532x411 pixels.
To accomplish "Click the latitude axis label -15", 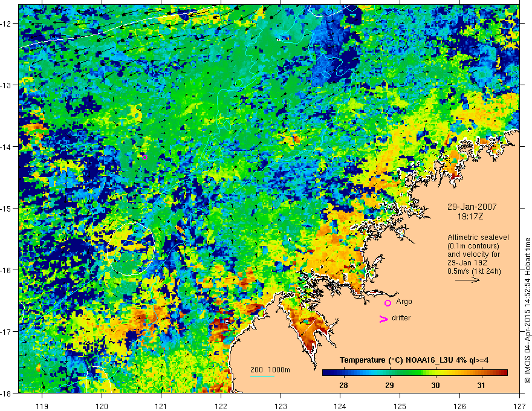I will click(7, 208).
